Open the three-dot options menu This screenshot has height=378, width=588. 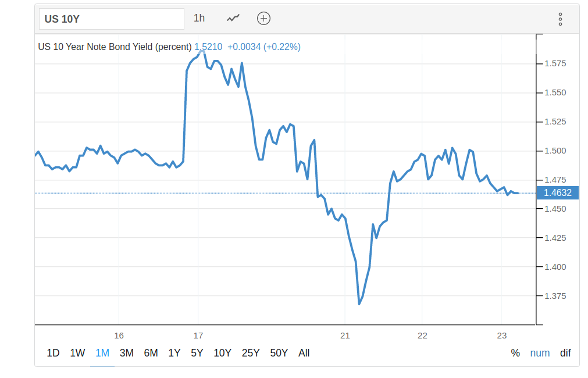(x=560, y=19)
